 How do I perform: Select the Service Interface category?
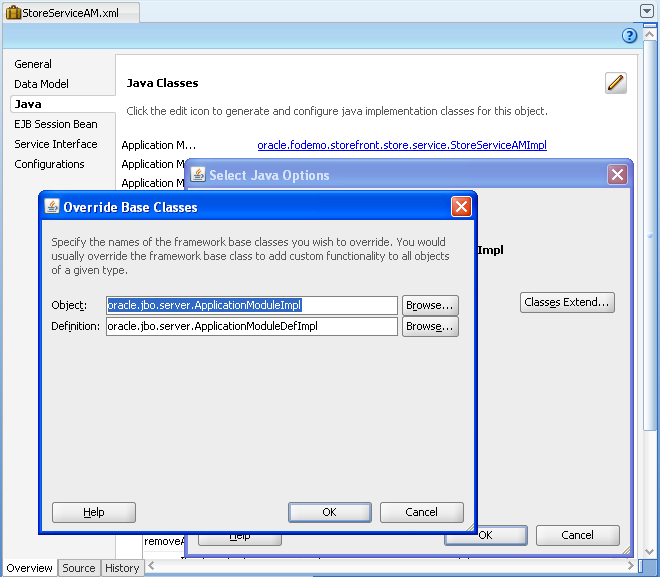click(x=56, y=144)
